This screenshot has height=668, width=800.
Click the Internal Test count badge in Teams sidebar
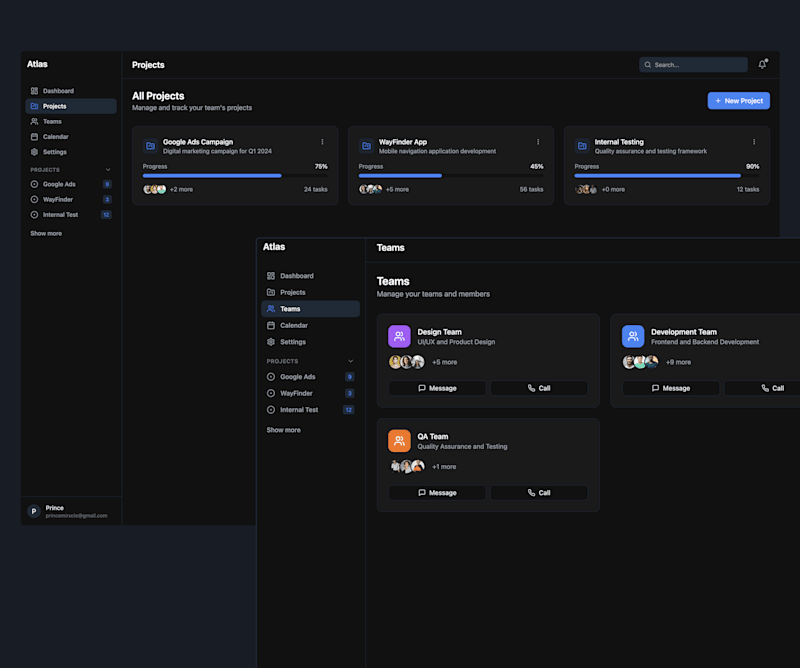tap(348, 410)
